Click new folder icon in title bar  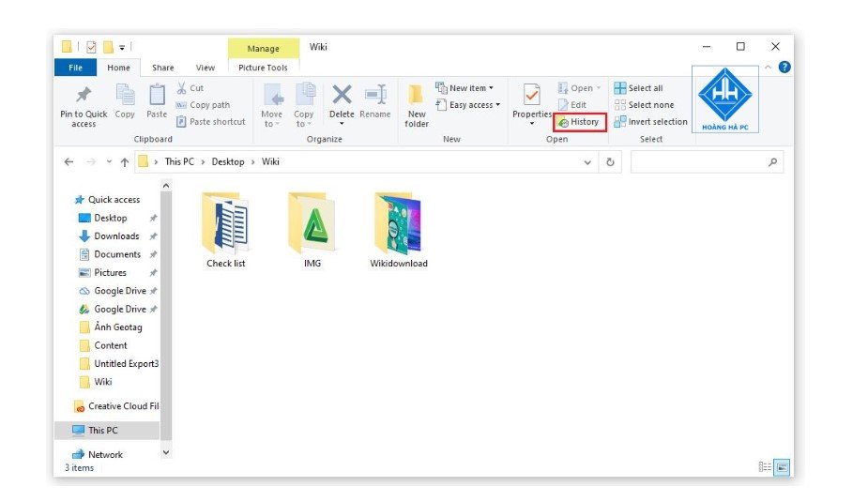point(109,47)
